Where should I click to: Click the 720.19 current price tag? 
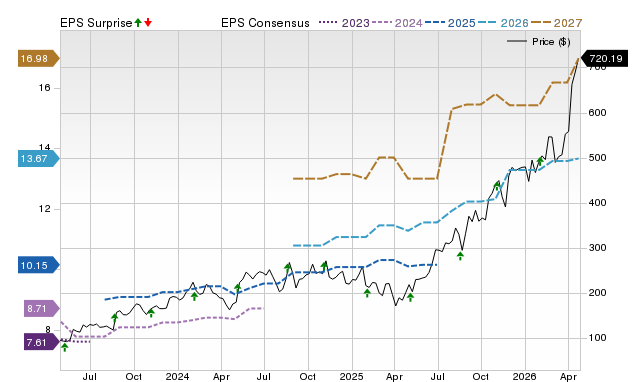(604, 58)
